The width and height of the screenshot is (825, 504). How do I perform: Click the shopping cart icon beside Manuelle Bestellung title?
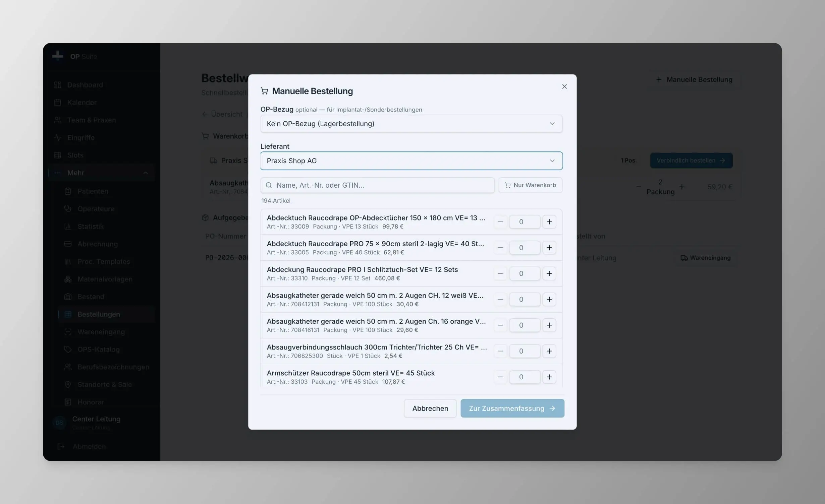(264, 91)
